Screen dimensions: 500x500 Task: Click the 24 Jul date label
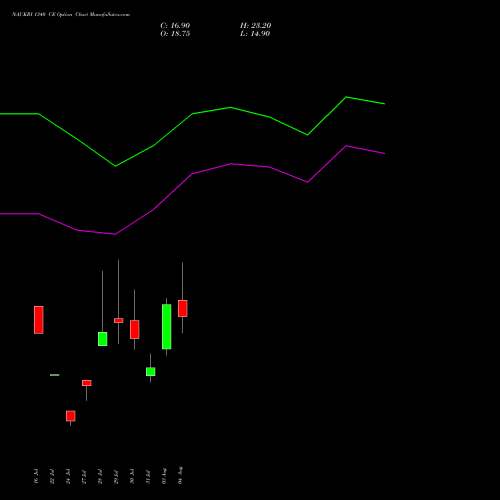[68, 476]
